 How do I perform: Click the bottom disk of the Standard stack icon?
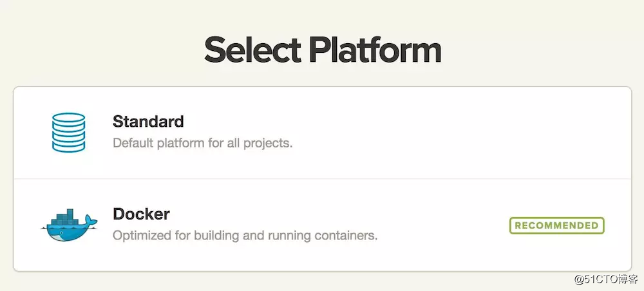click(69, 147)
